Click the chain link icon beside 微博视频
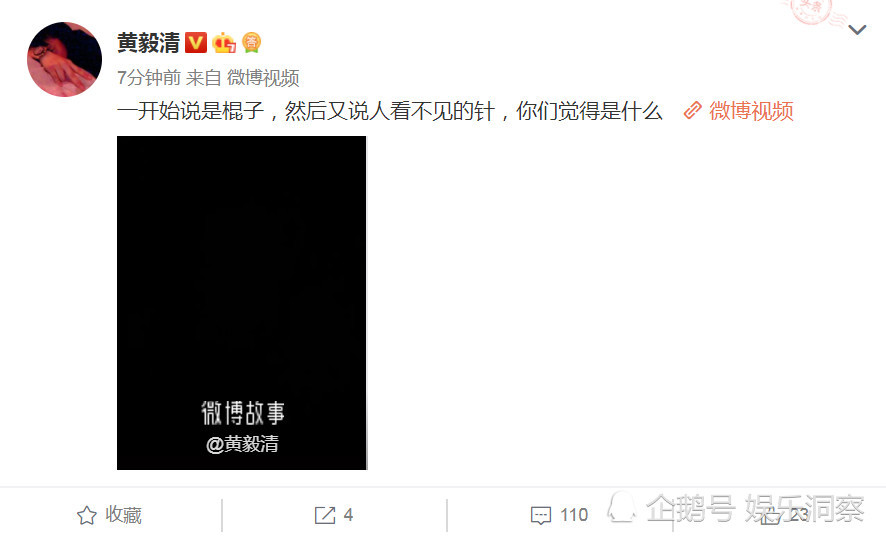Viewport: 886px width, 539px height. tap(692, 110)
